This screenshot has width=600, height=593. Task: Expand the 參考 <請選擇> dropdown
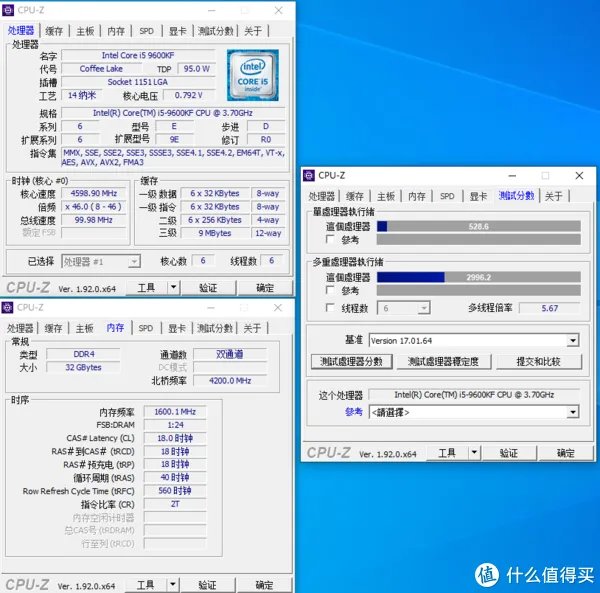pos(572,412)
